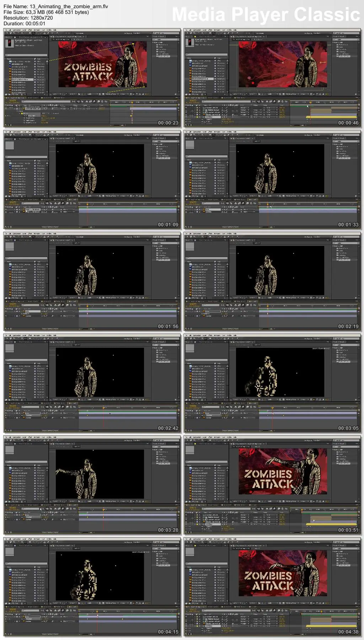The height and width of the screenshot is (640, 364).
Task: Select the yellow layer bar in the 00:03:51 frame
Action: (x=331, y=524)
